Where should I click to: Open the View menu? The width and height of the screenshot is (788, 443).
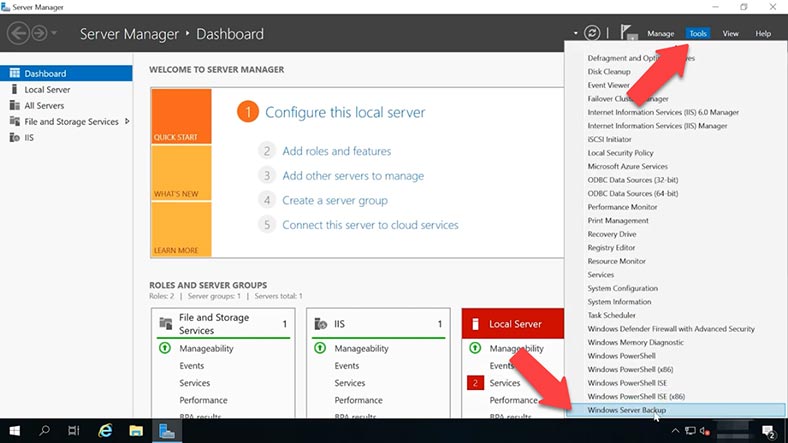[x=730, y=34]
